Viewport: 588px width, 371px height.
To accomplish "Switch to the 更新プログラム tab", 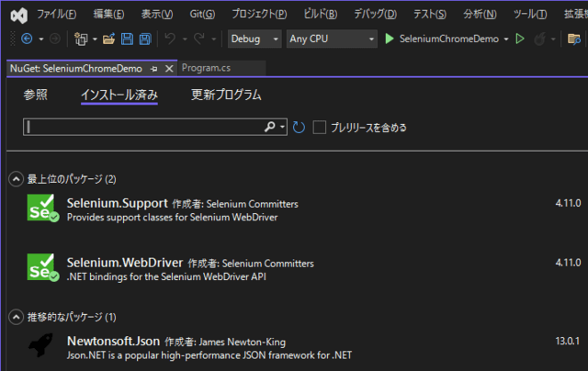I will 226,95.
